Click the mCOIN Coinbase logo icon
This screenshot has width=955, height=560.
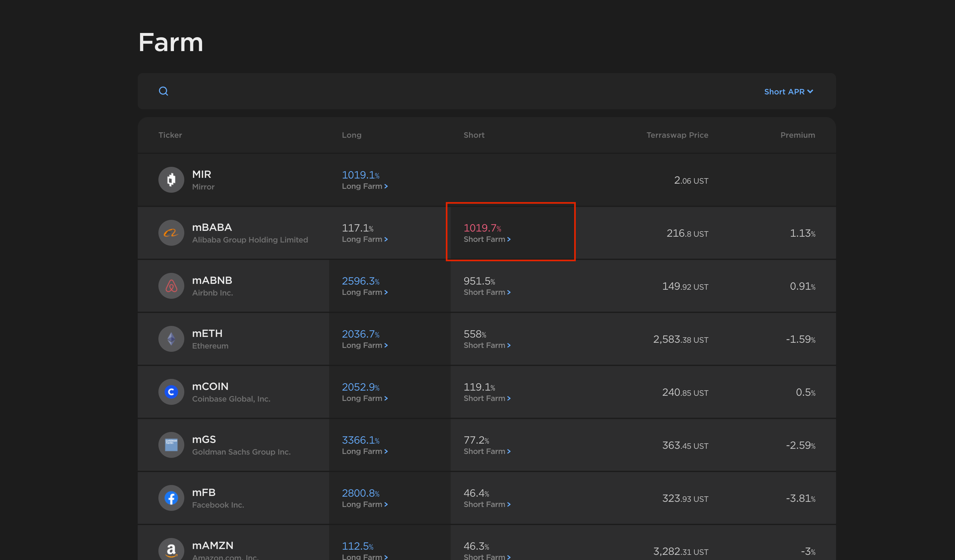click(x=171, y=392)
